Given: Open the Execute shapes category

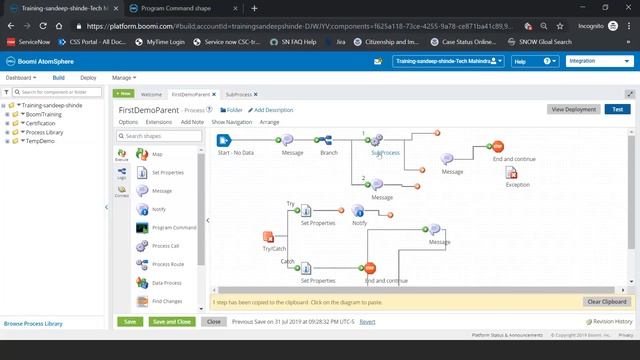Looking at the screenshot, I should [122, 155].
